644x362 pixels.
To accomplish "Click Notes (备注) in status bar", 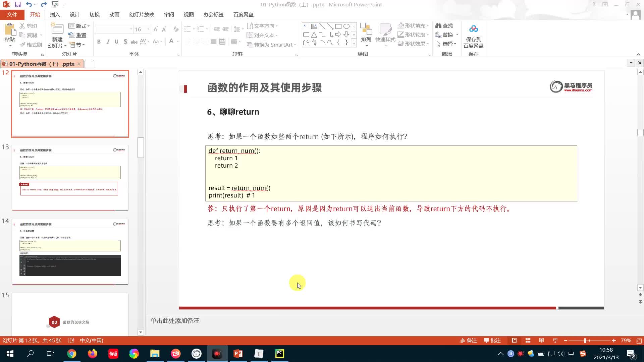I will [x=469, y=340].
